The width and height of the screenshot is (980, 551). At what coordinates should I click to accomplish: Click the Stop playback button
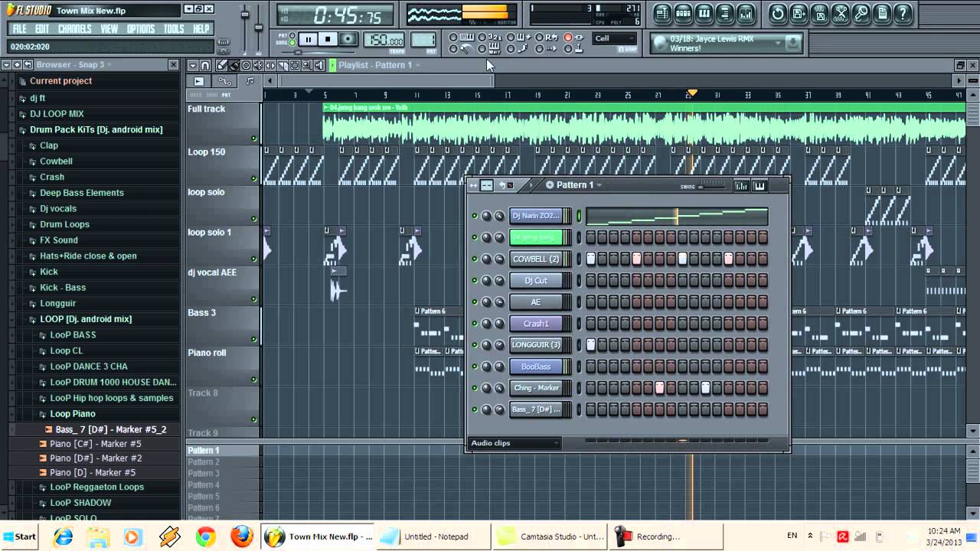coord(328,39)
